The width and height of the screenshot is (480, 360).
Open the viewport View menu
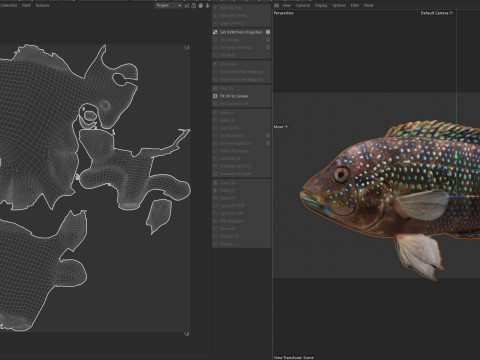286,5
